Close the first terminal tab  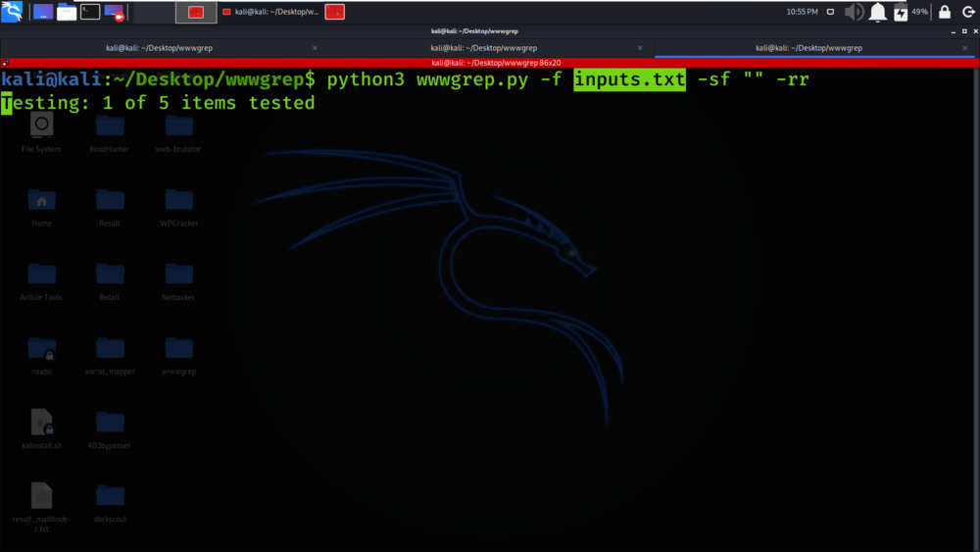coord(315,48)
